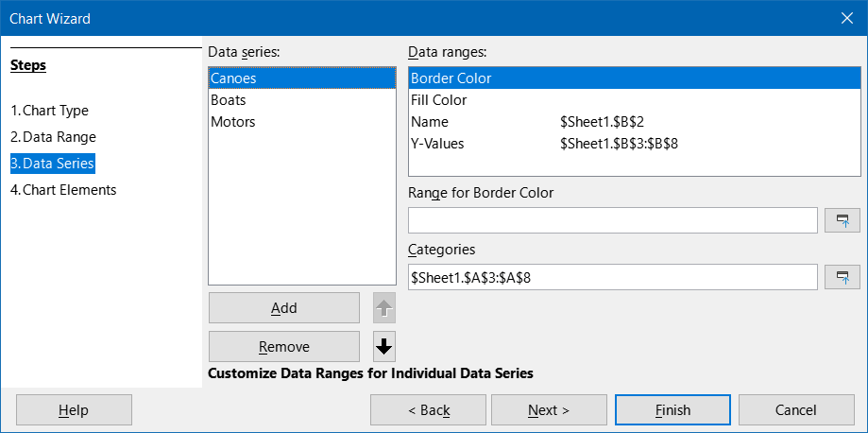Cancel the Chart Wizard

point(796,409)
